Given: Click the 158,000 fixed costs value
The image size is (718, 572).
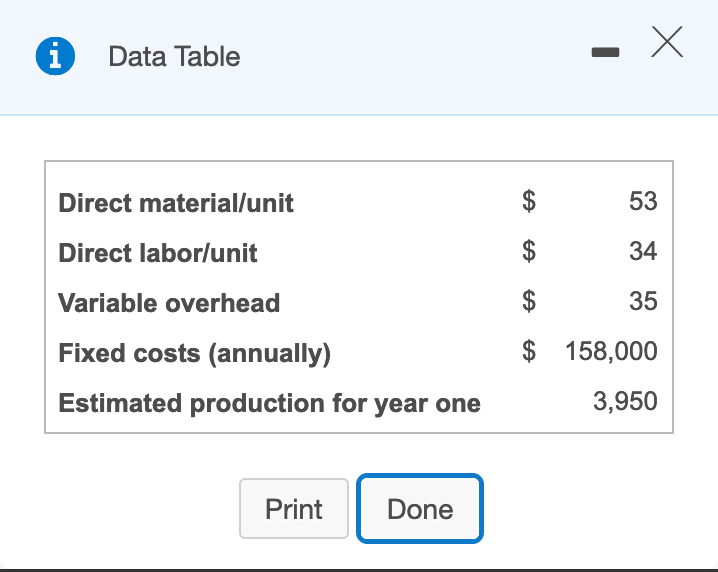Looking at the screenshot, I should [x=611, y=351].
